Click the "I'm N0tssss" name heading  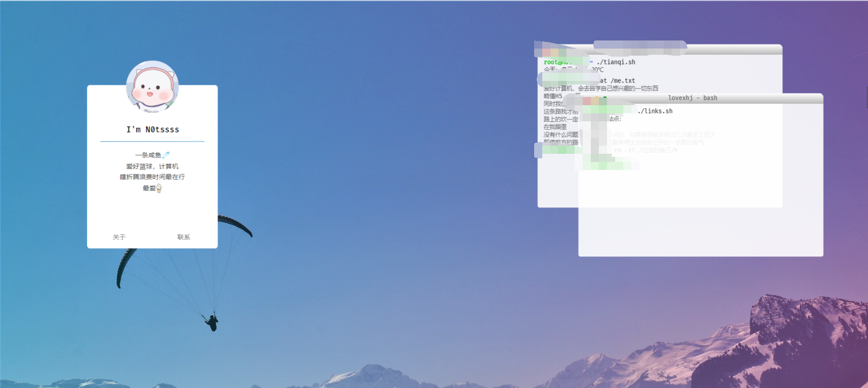152,130
